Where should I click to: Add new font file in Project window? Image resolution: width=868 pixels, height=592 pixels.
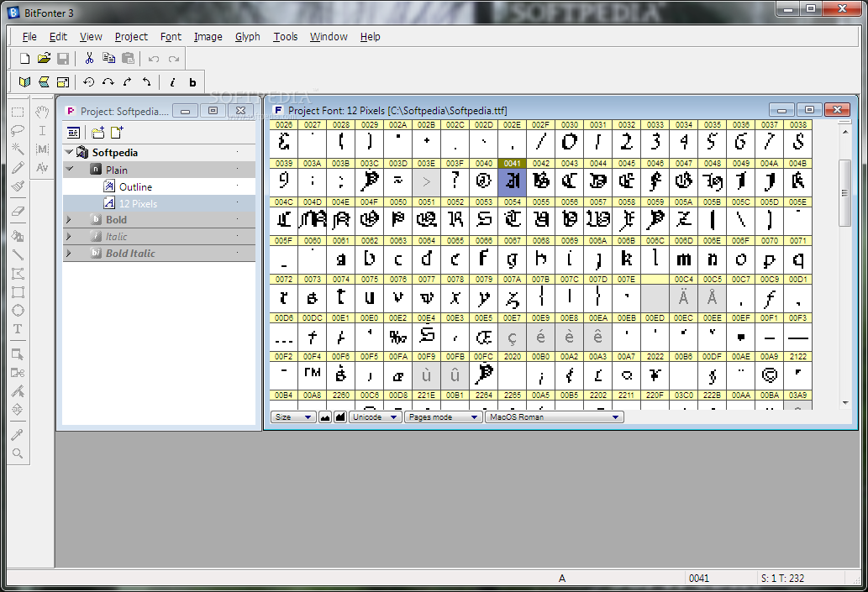point(117,133)
